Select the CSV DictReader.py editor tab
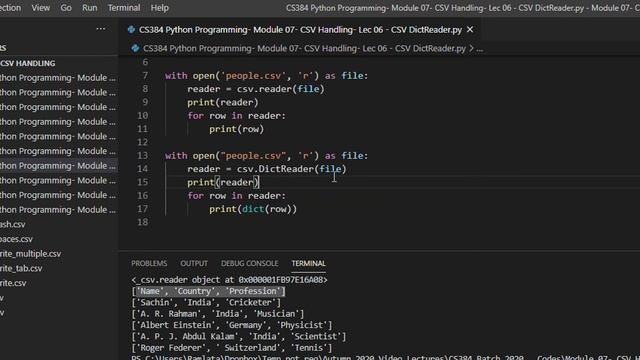Viewport: 640px width, 360px height. 300,29
